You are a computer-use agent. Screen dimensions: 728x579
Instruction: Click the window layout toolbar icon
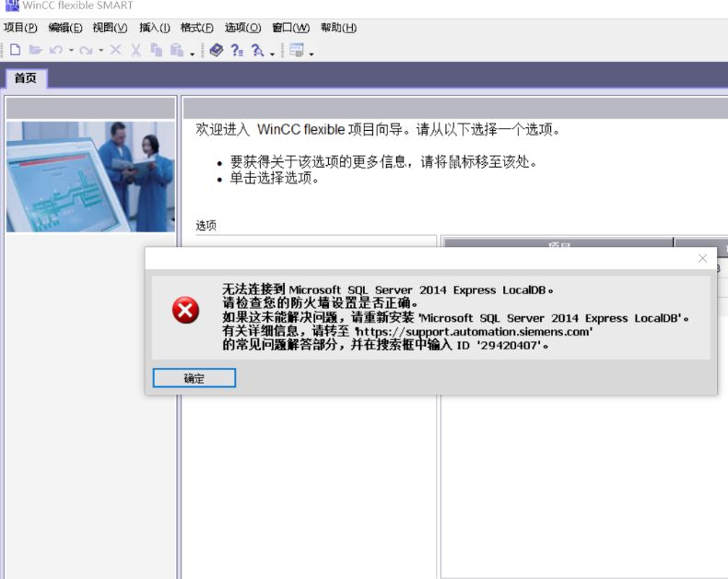pyautogui.click(x=296, y=50)
